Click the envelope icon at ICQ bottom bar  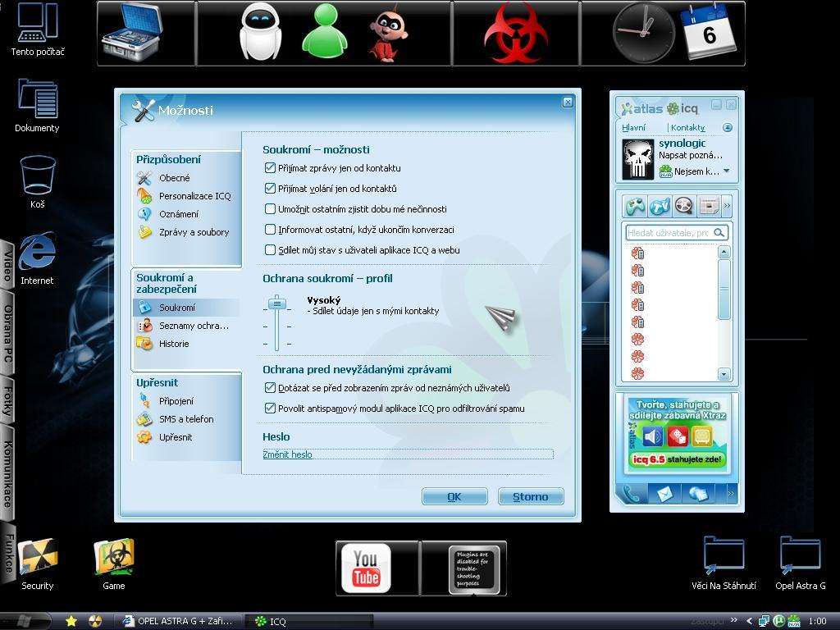[x=664, y=493]
